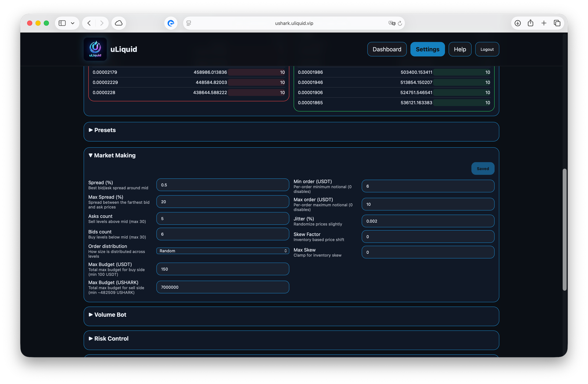
Task: Click the Max Budget (USDT) input field
Action: point(222,269)
